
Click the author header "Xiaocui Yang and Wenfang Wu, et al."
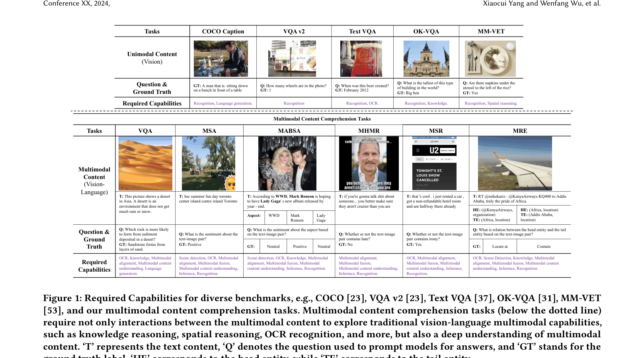542,4
